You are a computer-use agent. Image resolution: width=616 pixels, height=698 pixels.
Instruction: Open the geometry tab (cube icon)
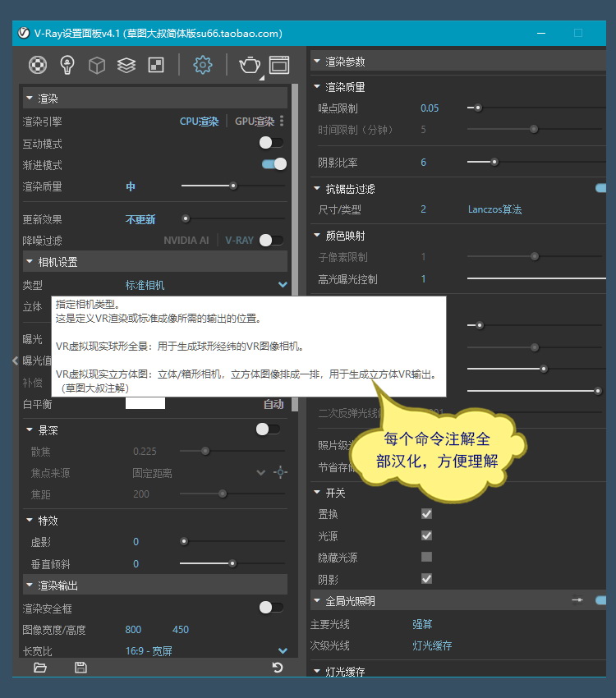[97, 66]
